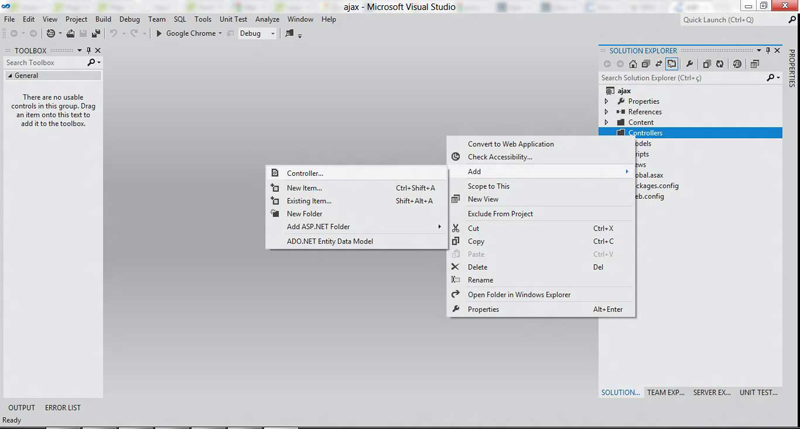800x429 pixels.
Task: Click New View in context menu
Action: point(541,199)
